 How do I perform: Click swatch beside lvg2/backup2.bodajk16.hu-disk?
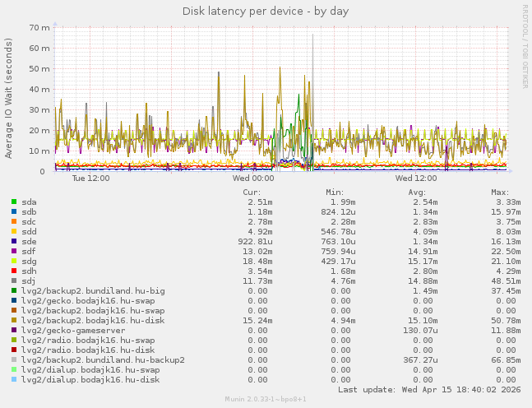pos(14,320)
